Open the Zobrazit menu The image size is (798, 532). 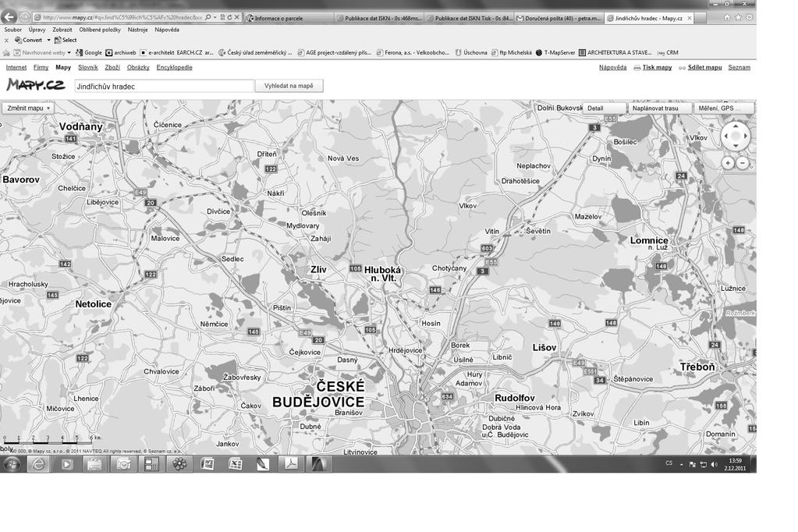click(62, 30)
